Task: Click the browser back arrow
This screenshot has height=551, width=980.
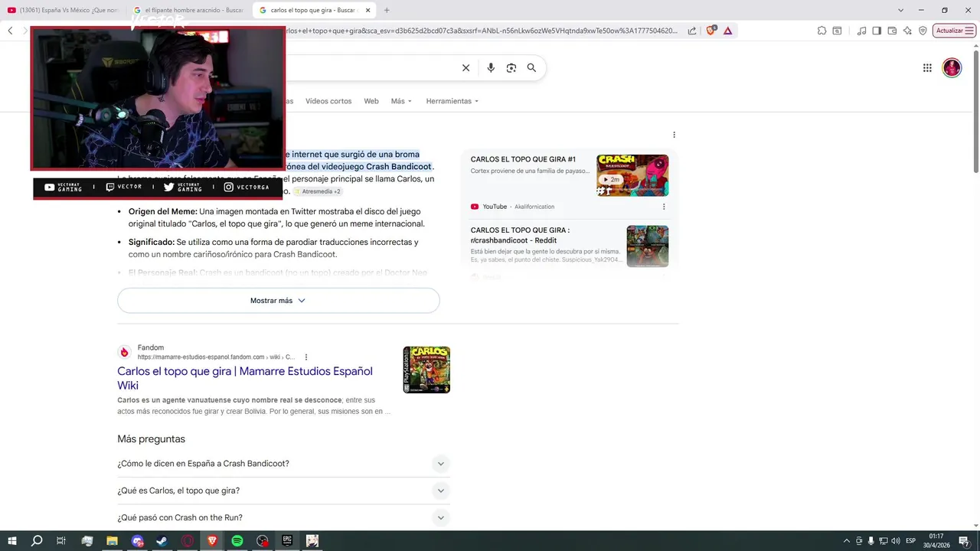Action: pyautogui.click(x=10, y=31)
